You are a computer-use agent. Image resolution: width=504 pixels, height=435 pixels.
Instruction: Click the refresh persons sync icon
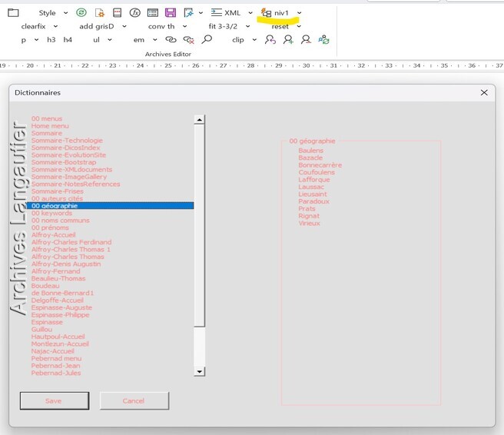[323, 39]
